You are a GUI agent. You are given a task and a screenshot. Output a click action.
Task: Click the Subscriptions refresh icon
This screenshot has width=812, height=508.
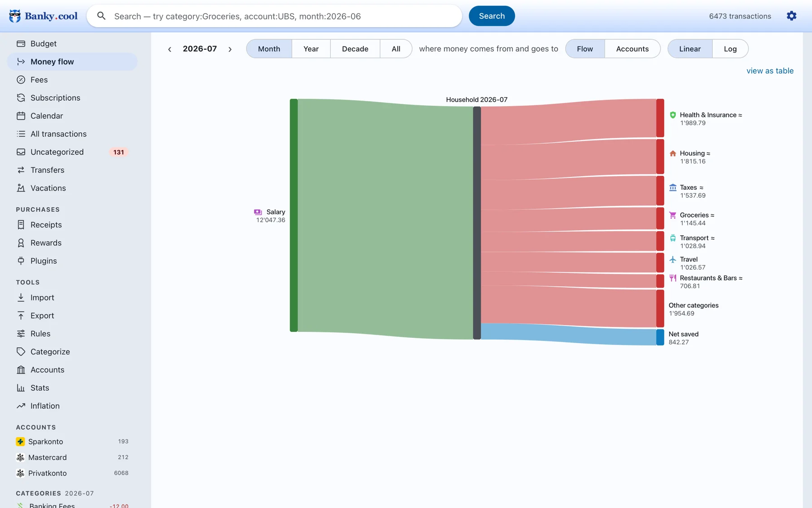coord(21,98)
